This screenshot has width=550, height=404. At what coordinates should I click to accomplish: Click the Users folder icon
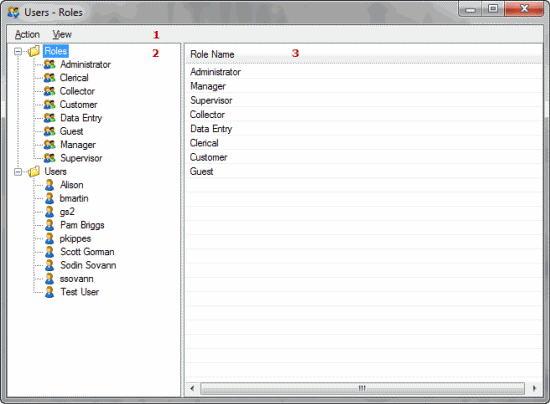point(34,171)
